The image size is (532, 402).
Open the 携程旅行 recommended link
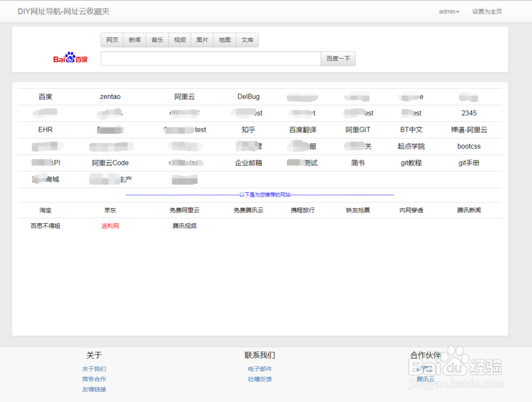tap(303, 211)
